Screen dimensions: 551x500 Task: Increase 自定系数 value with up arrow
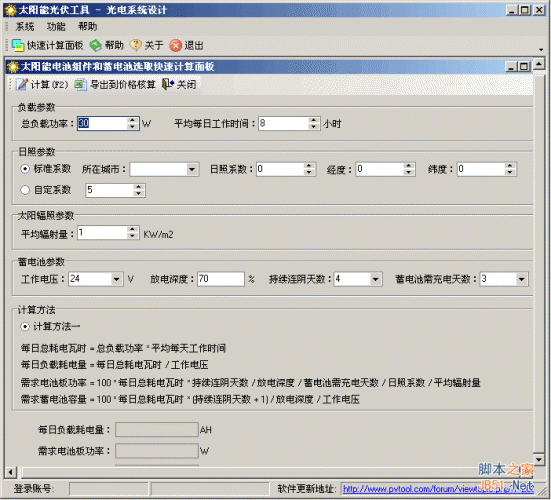[x=139, y=187]
